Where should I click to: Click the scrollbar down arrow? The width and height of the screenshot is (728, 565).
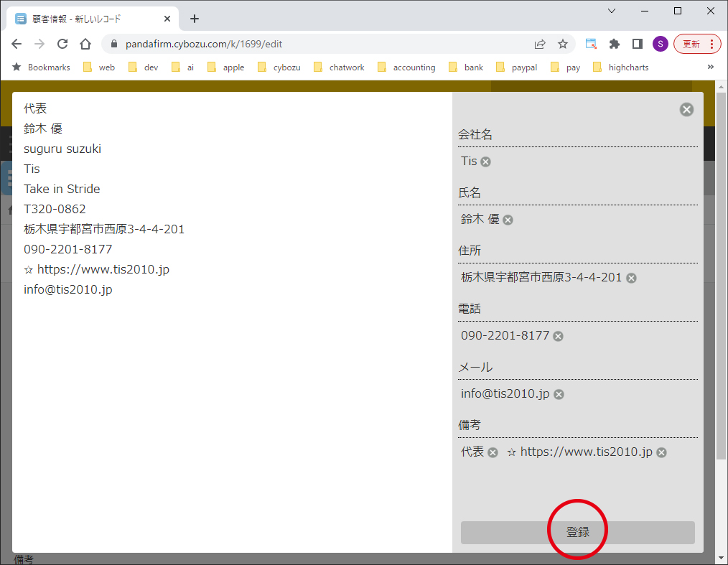[x=721, y=558]
